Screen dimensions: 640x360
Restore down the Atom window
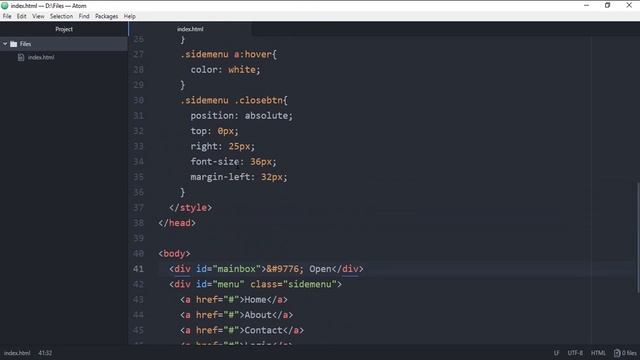(x=607, y=5)
